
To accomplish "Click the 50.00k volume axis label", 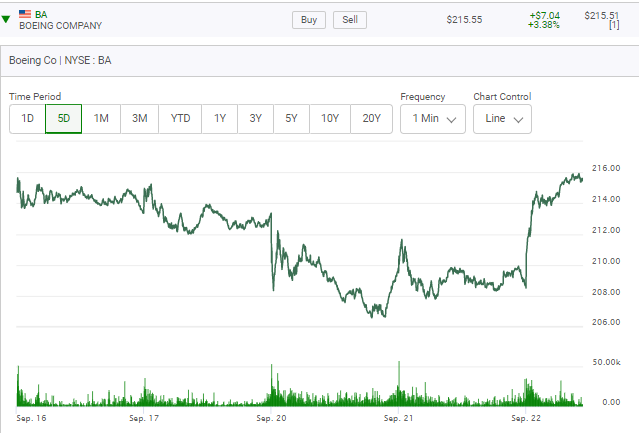I will tap(606, 362).
